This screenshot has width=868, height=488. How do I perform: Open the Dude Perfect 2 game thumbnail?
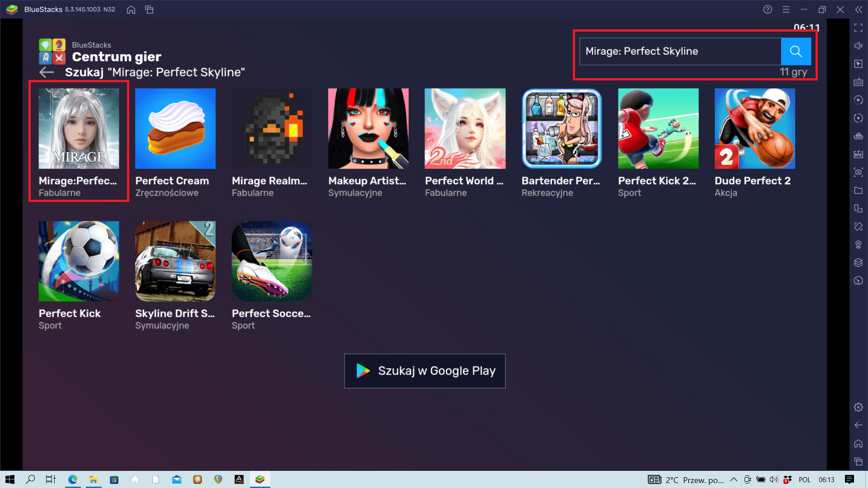click(755, 128)
